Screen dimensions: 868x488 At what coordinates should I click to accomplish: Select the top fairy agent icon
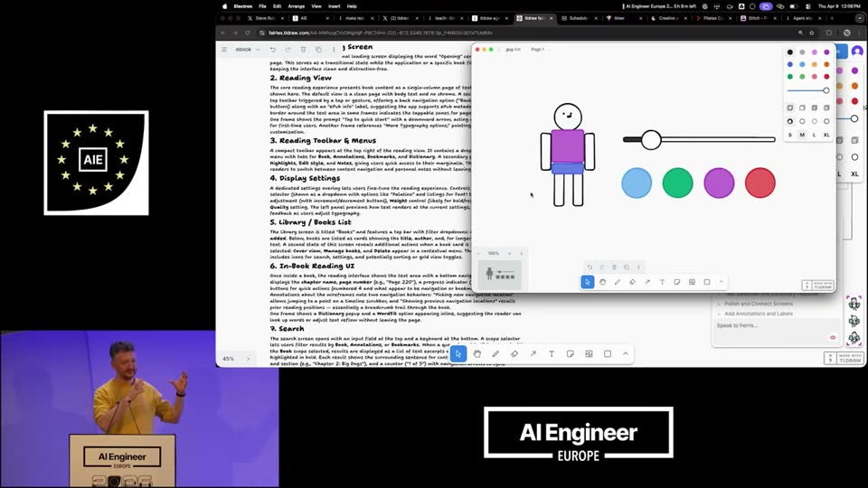(854, 303)
